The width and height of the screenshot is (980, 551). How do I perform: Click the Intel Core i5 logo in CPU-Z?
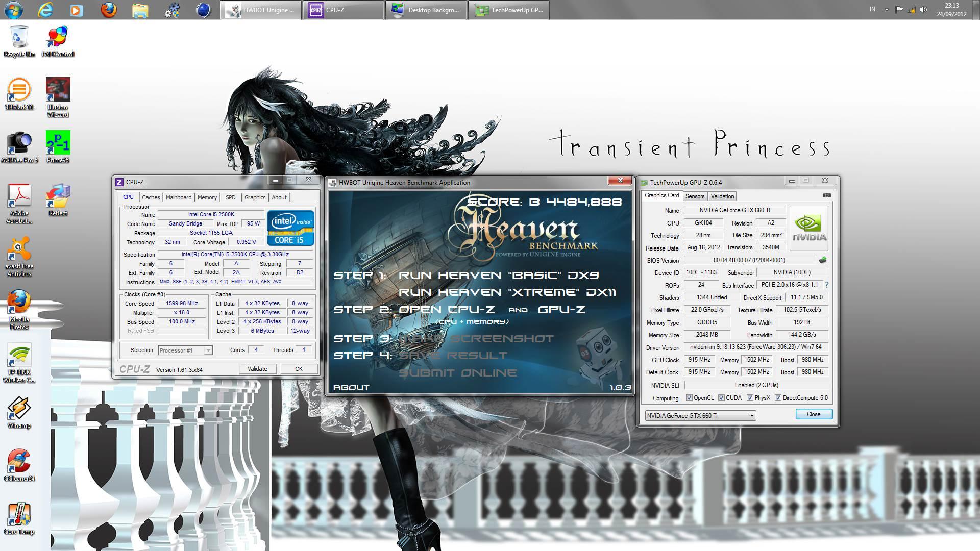(x=290, y=228)
